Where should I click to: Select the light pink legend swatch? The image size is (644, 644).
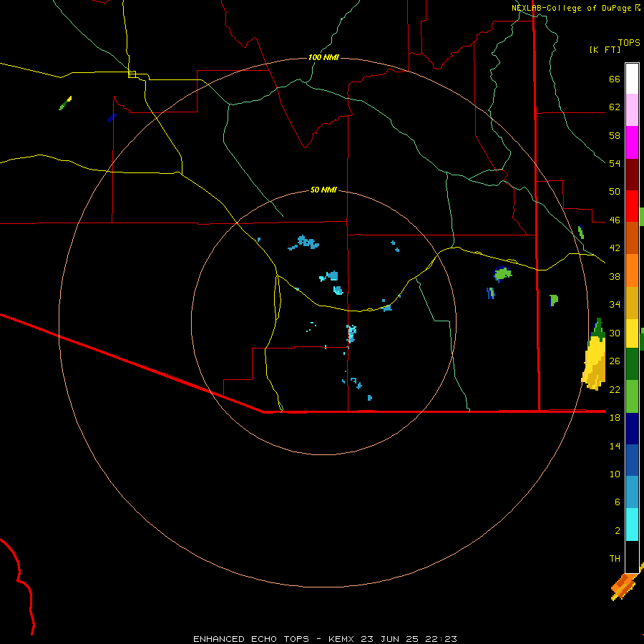632,110
